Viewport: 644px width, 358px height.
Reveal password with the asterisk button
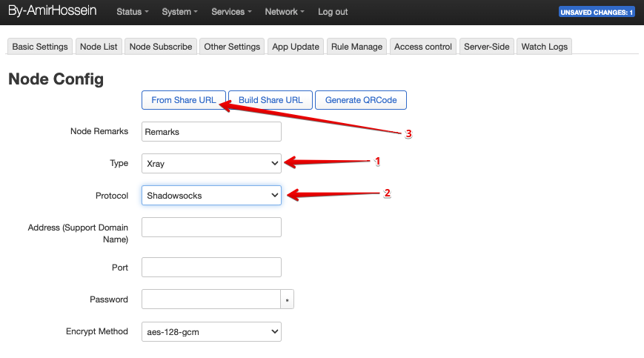click(x=288, y=299)
